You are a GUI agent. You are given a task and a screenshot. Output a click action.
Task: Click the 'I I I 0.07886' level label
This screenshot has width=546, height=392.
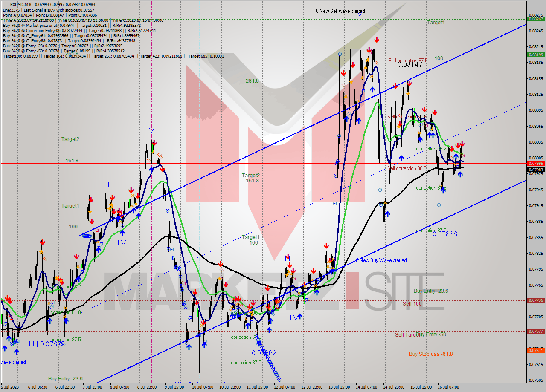439,234
